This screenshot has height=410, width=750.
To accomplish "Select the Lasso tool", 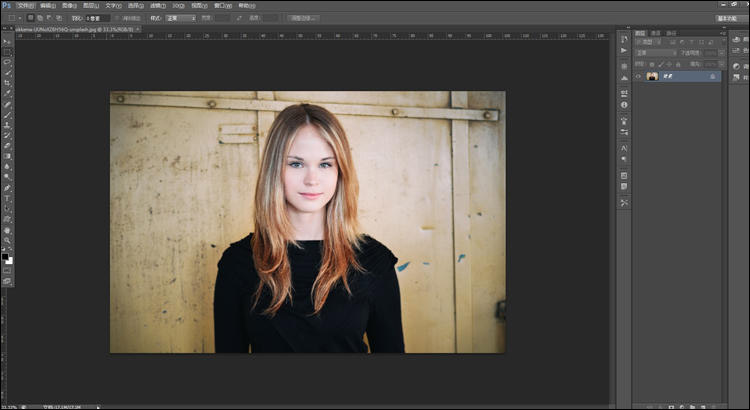I will pos(7,62).
